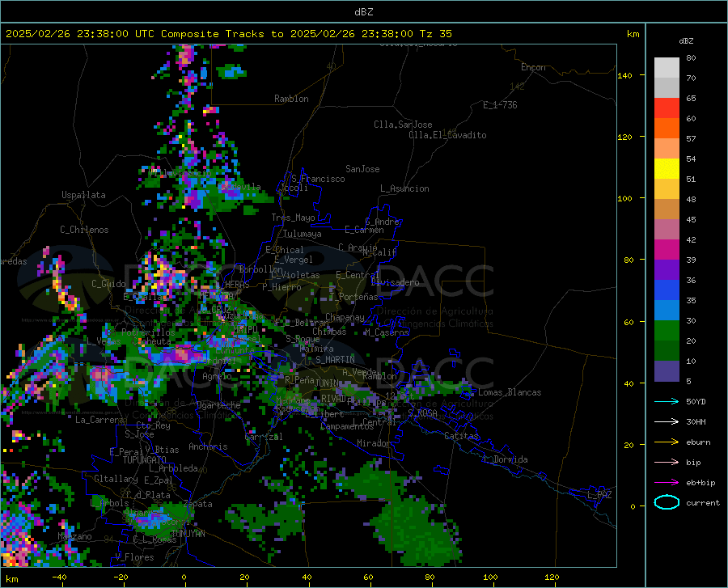Click the Mirador label
This screenshot has width=728, height=588.
[373, 443]
